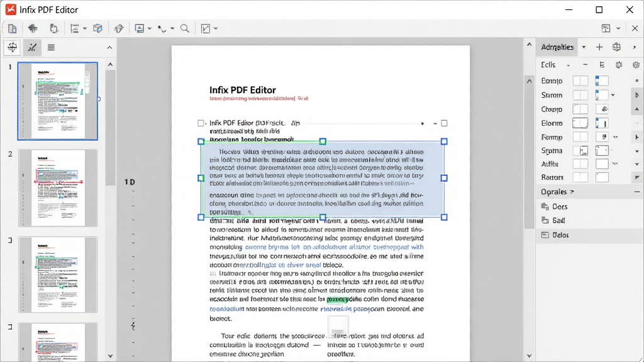This screenshot has width=644, height=362.
Task: Open the dropdown beside the panel layout icon
Action: 618,29
